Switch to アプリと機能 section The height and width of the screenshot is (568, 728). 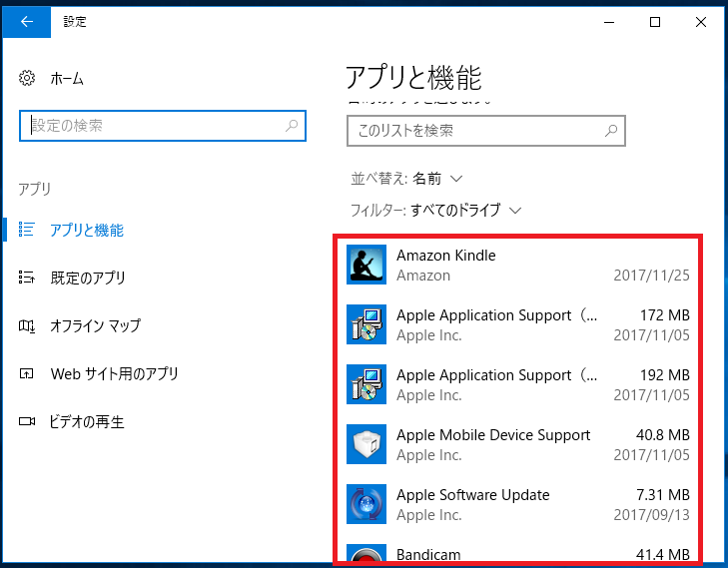point(87,231)
